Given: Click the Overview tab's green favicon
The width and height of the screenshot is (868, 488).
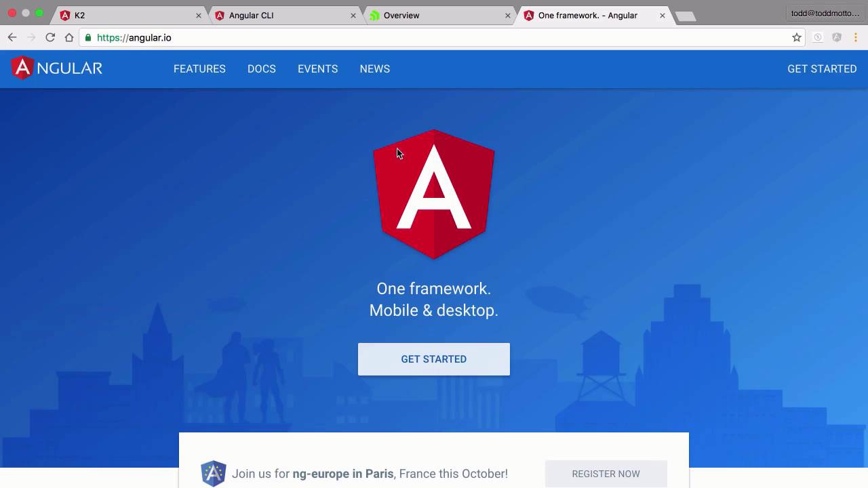Looking at the screenshot, I should click(374, 15).
